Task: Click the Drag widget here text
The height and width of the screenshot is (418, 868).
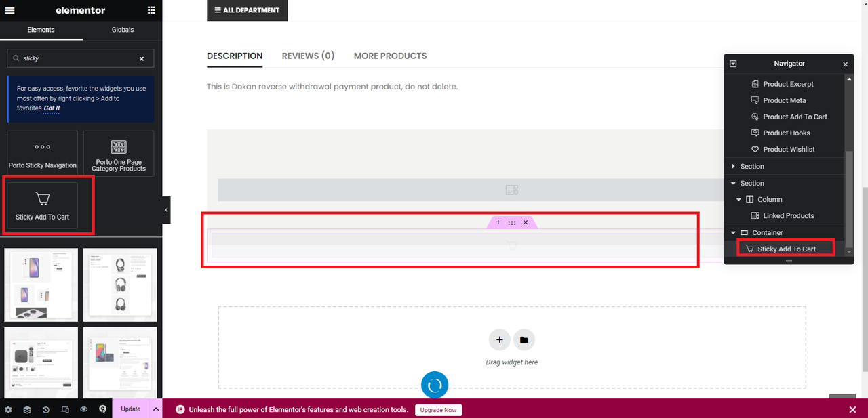Action: [512, 362]
